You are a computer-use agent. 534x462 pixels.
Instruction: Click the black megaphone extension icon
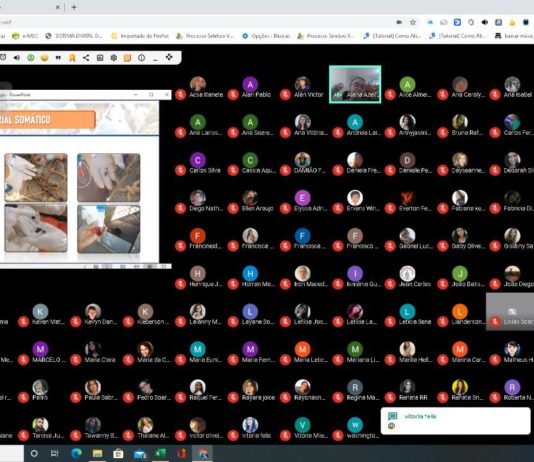coord(485,22)
